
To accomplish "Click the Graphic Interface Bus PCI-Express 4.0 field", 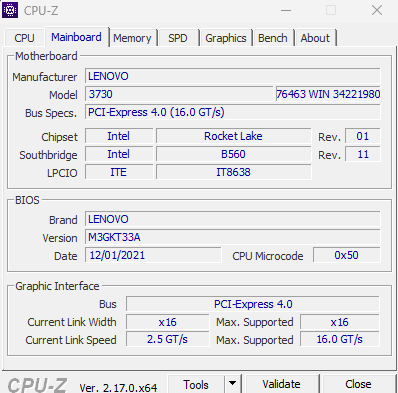I will click(x=253, y=304).
